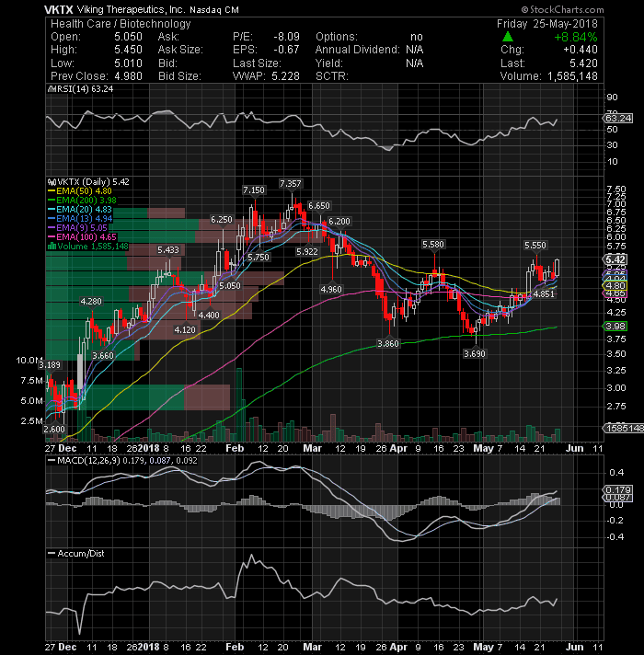Click the 3.660 price label
This screenshot has width=644, height=655.
pyautogui.click(x=103, y=355)
